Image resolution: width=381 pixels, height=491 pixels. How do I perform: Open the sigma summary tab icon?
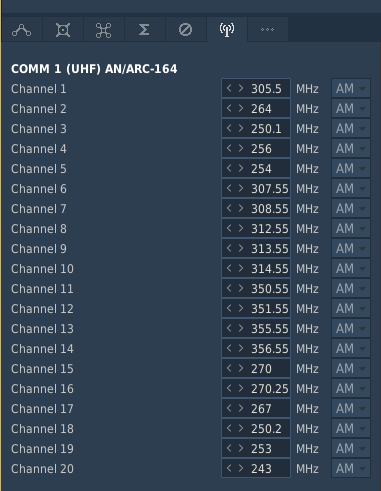tap(144, 30)
